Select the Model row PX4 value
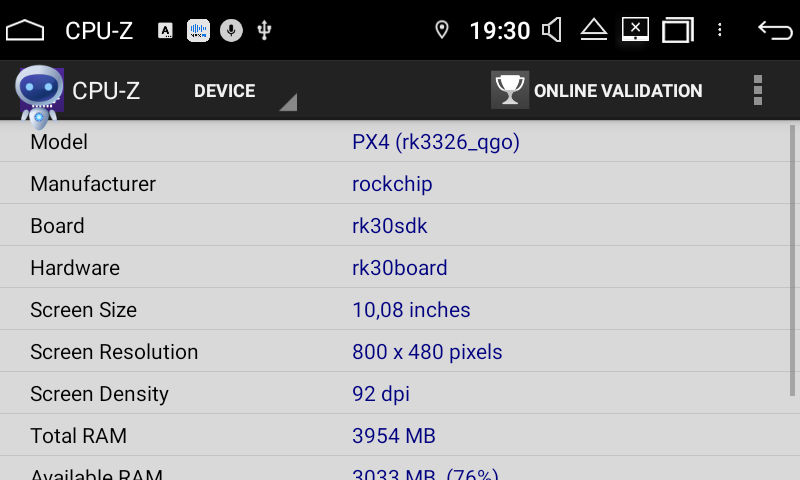 click(436, 142)
